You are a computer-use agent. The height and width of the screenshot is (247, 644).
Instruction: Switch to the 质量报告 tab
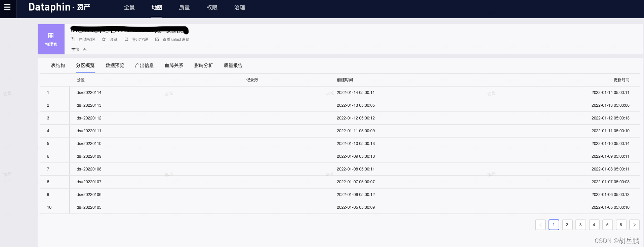point(233,65)
